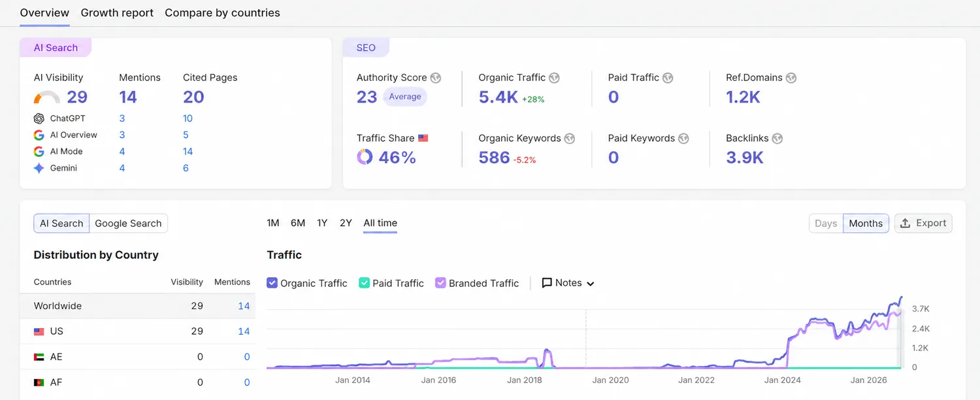This screenshot has height=400, width=980.
Task: Click the Google icon beside AI Mode
Action: coord(39,151)
